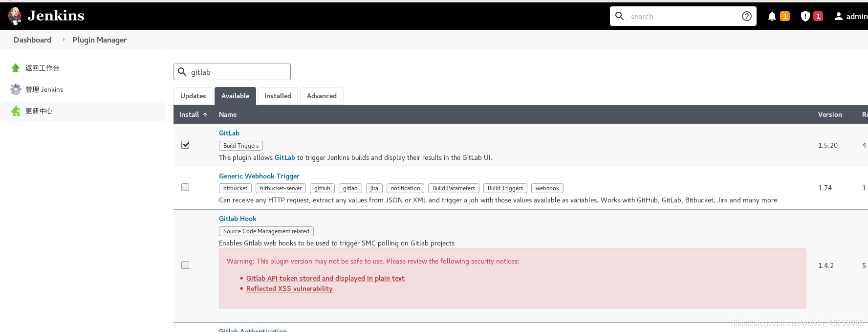Switch to the Installed tab
Screen dimensions: 868x332
278,96
